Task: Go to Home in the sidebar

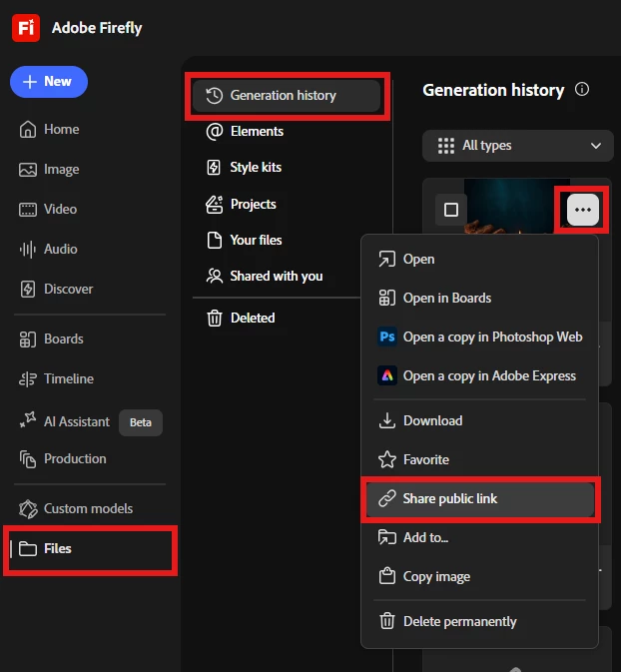Action: [x=49, y=130]
